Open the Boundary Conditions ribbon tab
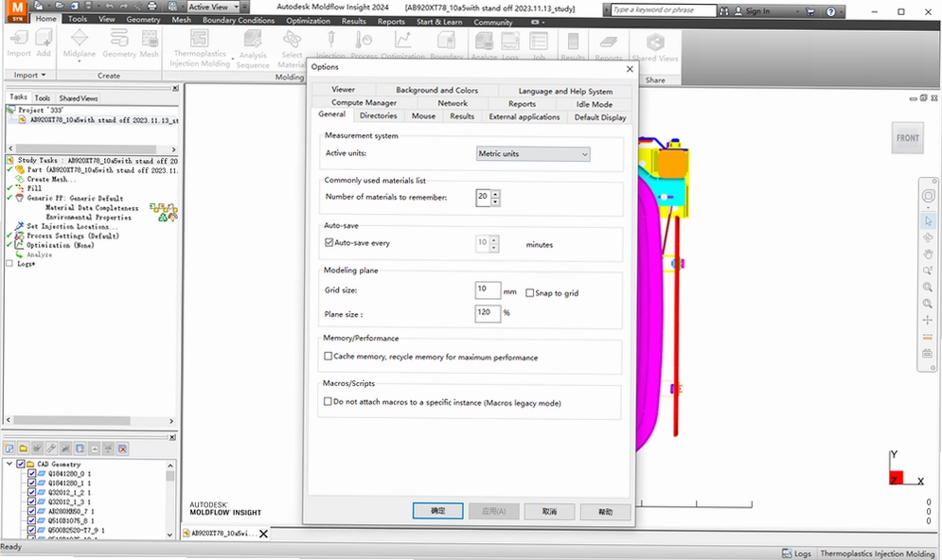942x560 pixels. (238, 20)
